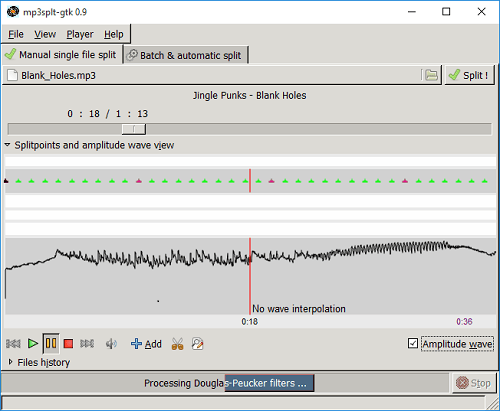Click the Split ! button
This screenshot has width=500, height=411.
pos(469,75)
